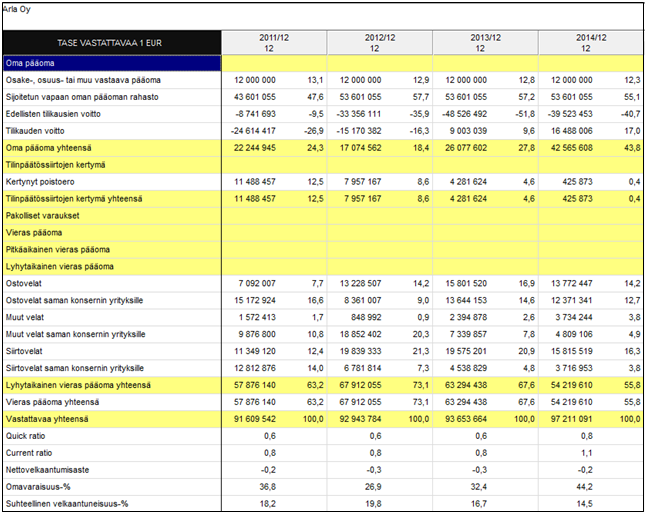645x513 pixels.
Task: Click the 2013/12 column header
Action: (485, 43)
